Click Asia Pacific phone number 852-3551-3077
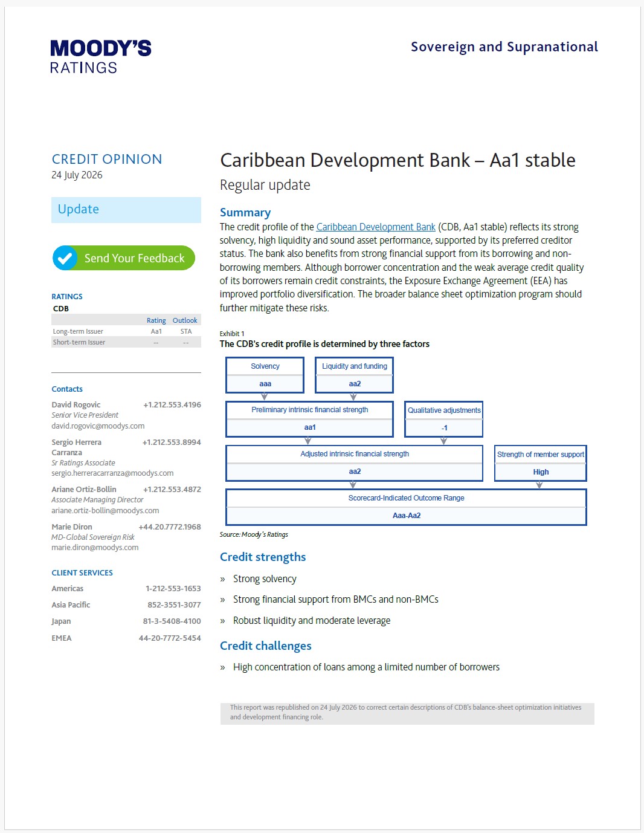Screen dimensions: 644x833 (x=175, y=605)
